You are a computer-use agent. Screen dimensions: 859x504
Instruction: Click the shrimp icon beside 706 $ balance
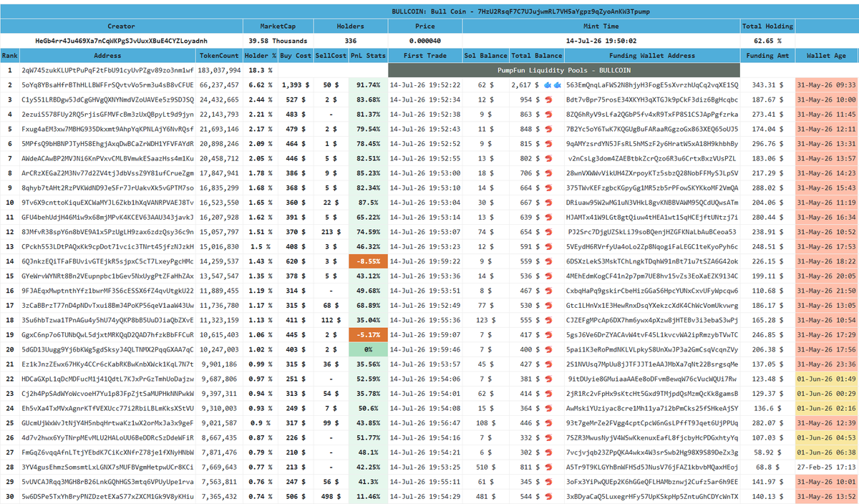[548, 173]
